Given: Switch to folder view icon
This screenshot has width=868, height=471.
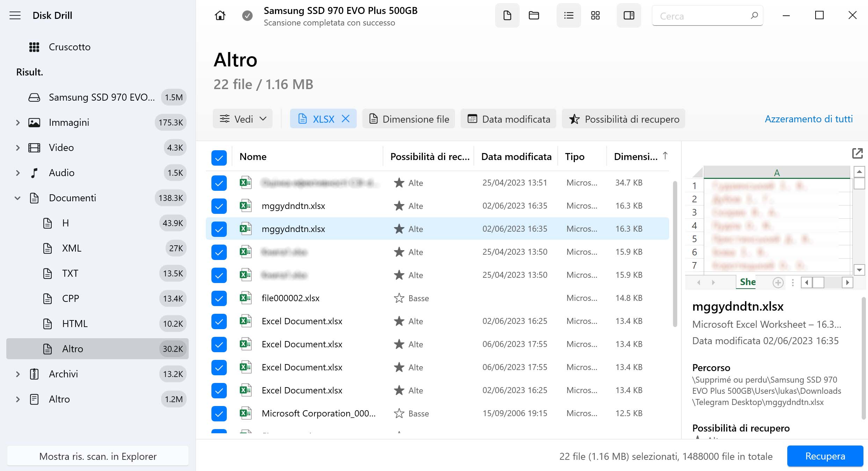Looking at the screenshot, I should pos(534,15).
